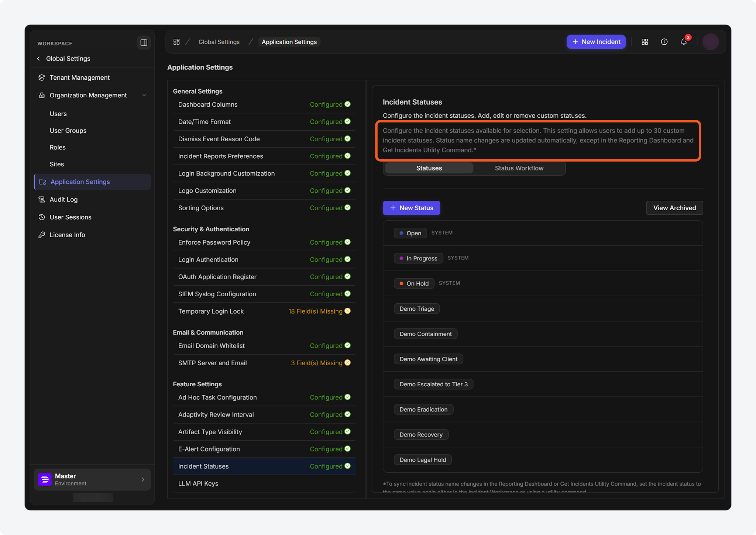Expand the Master Environment switcher arrow
The image size is (756, 535).
tap(143, 479)
